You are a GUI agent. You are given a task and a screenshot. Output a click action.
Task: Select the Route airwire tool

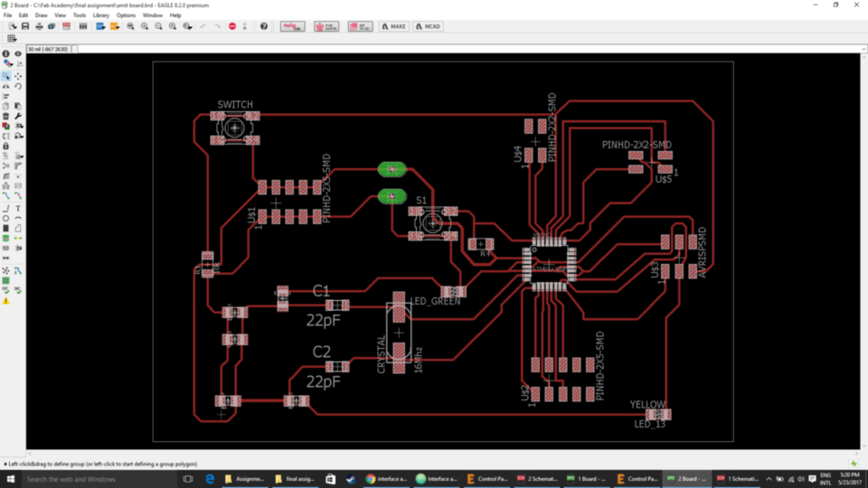point(6,196)
